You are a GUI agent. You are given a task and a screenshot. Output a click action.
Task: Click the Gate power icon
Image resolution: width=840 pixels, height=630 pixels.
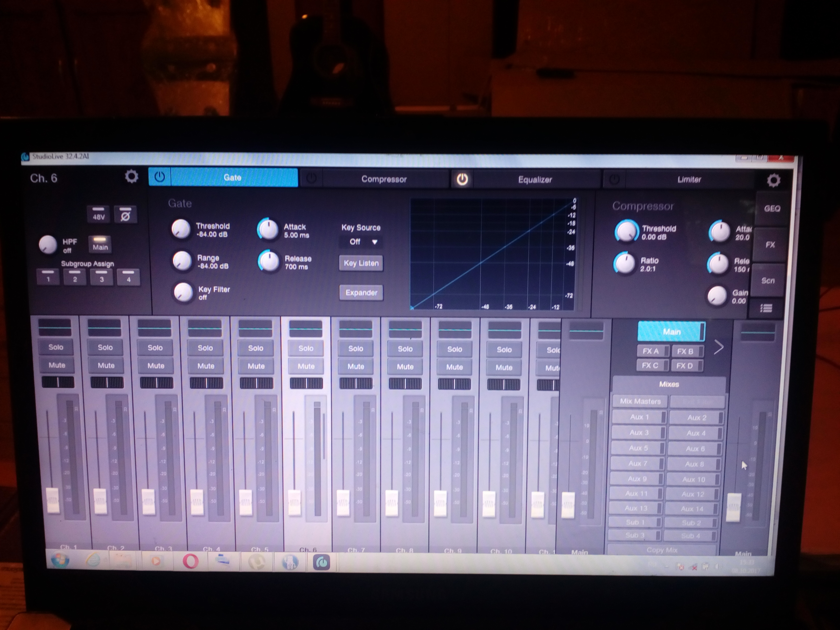pyautogui.click(x=160, y=177)
